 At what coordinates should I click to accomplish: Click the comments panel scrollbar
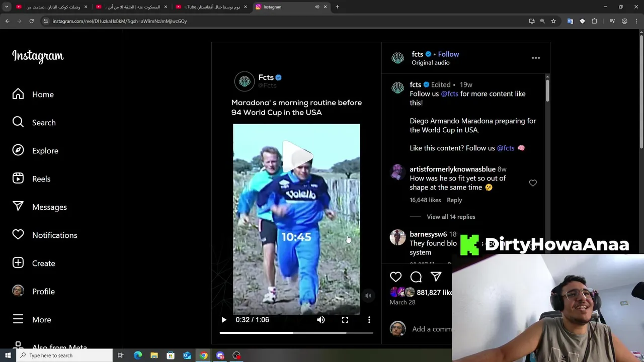[x=547, y=90]
